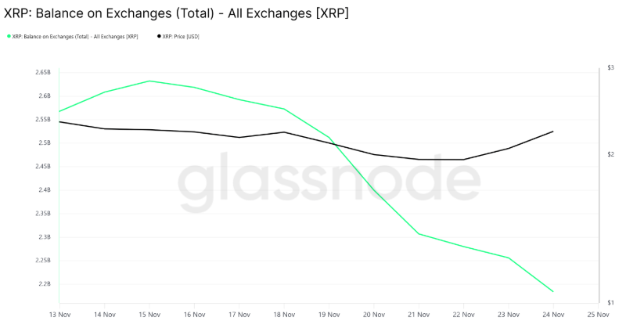The width and height of the screenshot is (644, 328).
Task: Select the 25 Nov x-axis label
Action: pyautogui.click(x=598, y=315)
